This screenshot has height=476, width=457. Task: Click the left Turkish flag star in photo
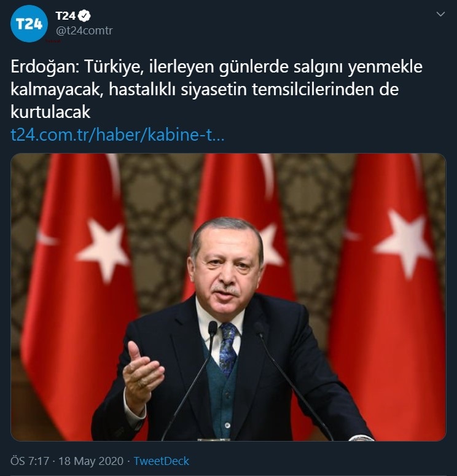coord(103,250)
